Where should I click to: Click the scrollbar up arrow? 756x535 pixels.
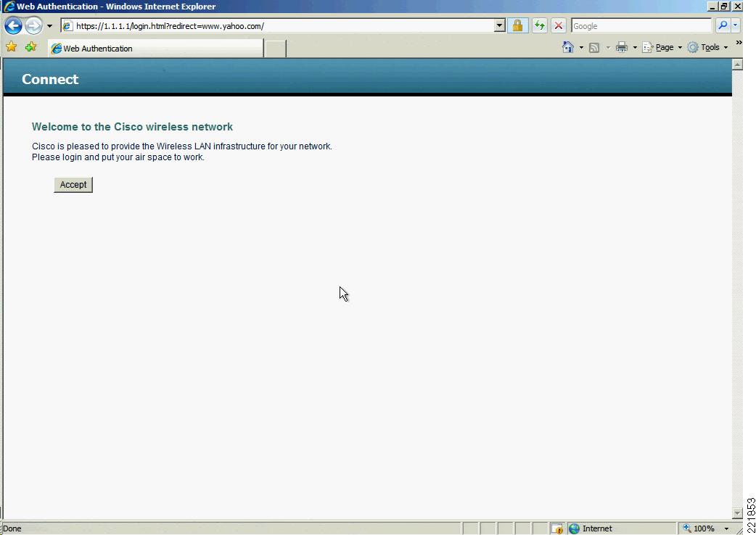pyautogui.click(x=737, y=64)
